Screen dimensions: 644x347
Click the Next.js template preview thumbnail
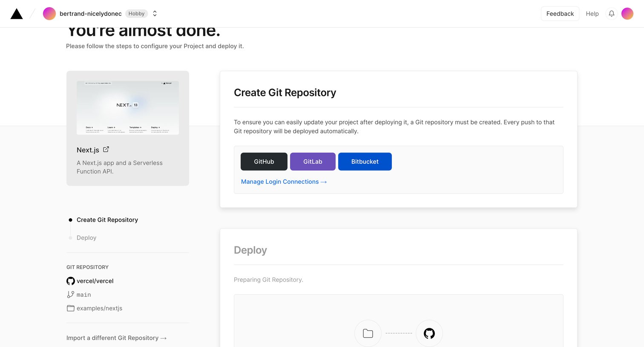point(128,108)
